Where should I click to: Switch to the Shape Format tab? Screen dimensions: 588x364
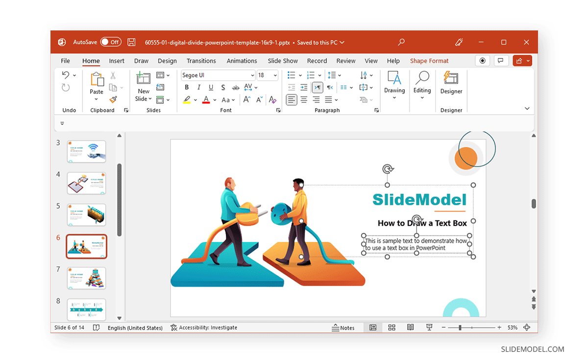click(429, 60)
